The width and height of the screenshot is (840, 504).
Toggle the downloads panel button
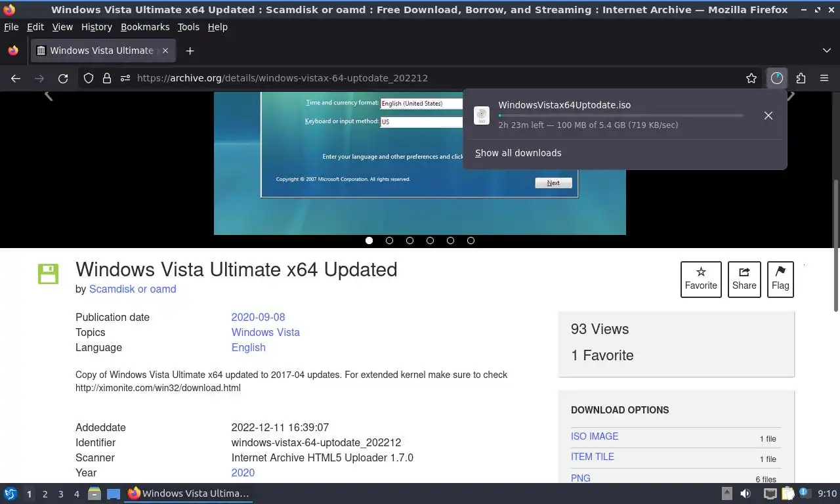click(777, 78)
